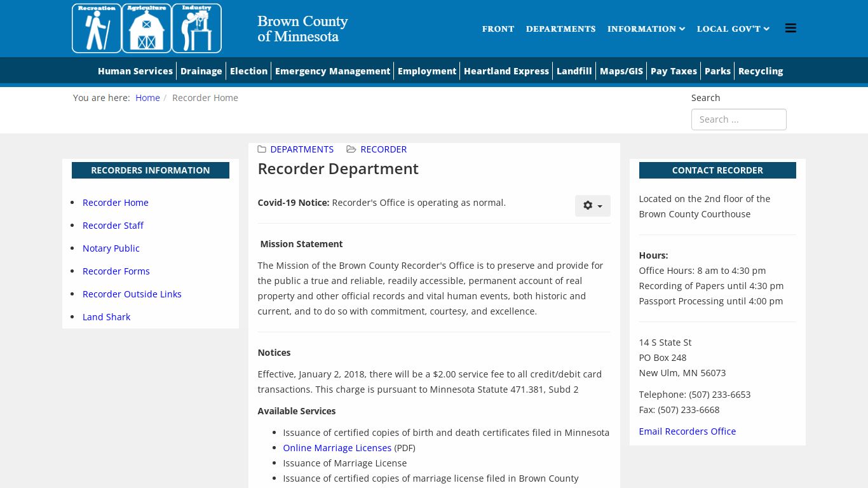Open the Landfill quick link

click(574, 71)
